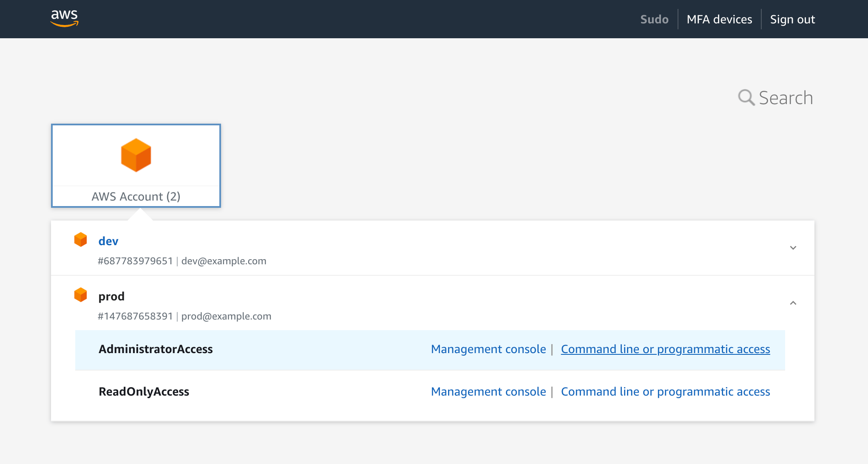Image resolution: width=868 pixels, height=464 pixels.
Task: Focus the Search input field
Action: [x=786, y=98]
